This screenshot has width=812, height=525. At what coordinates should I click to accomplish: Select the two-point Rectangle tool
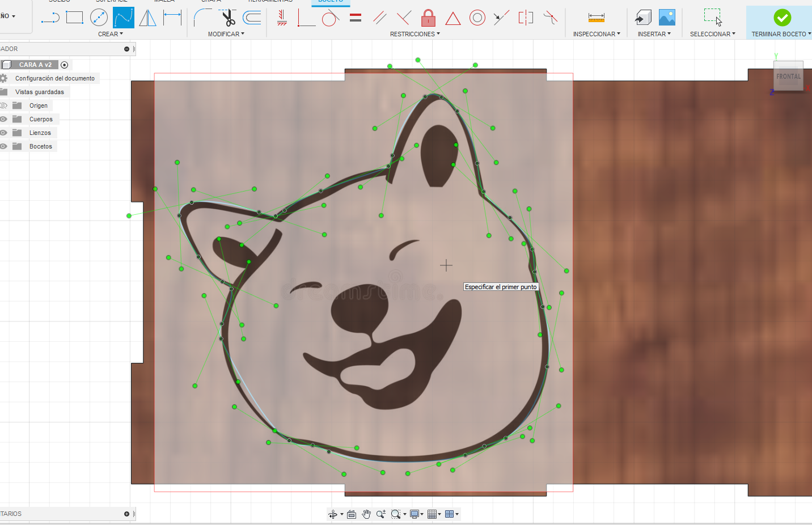point(74,18)
